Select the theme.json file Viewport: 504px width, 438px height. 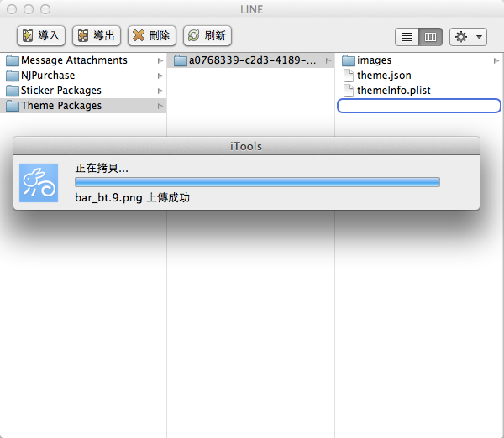419,76
